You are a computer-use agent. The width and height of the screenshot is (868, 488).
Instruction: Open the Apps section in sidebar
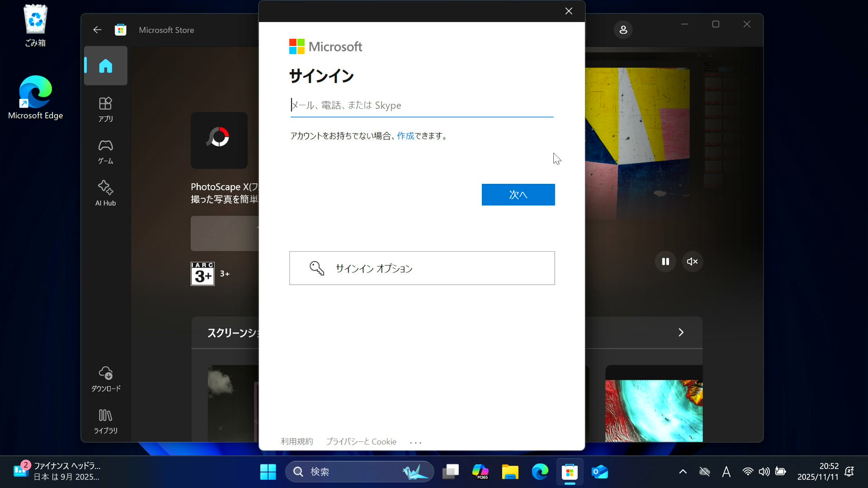(x=105, y=109)
